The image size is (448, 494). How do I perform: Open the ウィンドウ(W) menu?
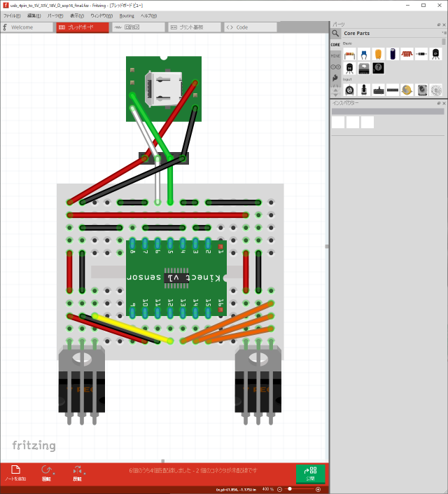(x=101, y=15)
